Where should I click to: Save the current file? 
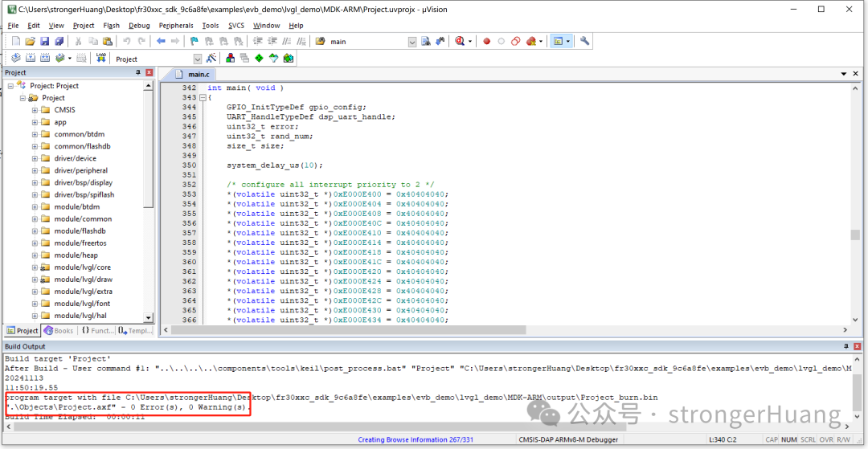coord(45,42)
